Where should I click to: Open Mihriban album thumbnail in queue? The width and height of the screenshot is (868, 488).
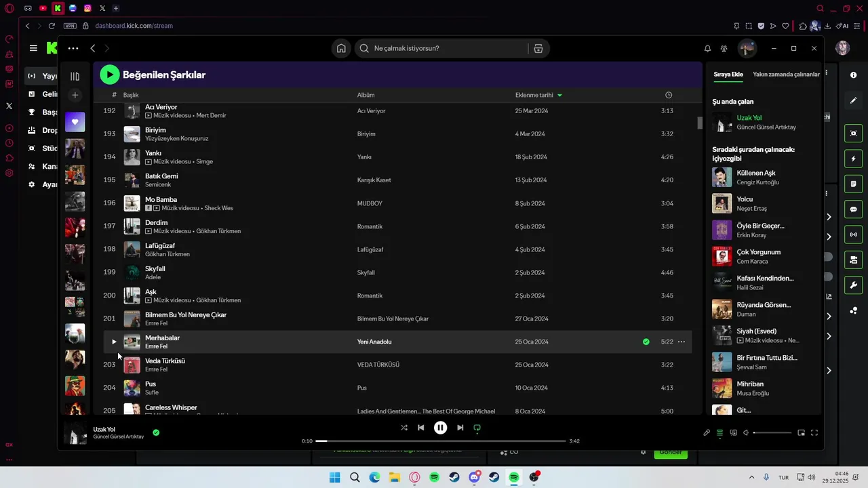click(722, 388)
